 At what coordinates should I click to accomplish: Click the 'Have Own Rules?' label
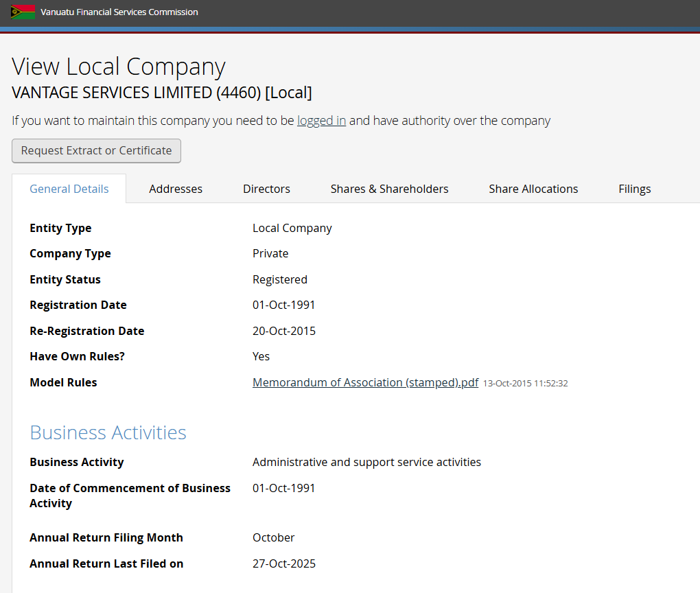78,356
